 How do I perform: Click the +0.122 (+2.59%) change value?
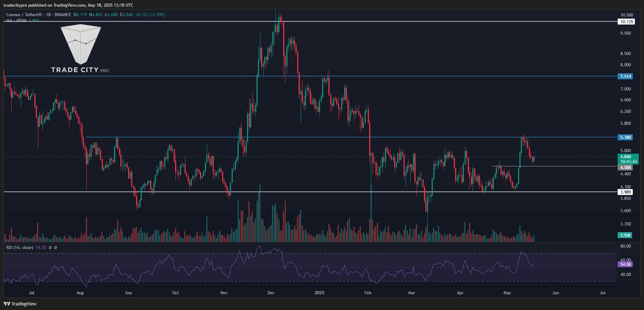[x=150, y=15]
